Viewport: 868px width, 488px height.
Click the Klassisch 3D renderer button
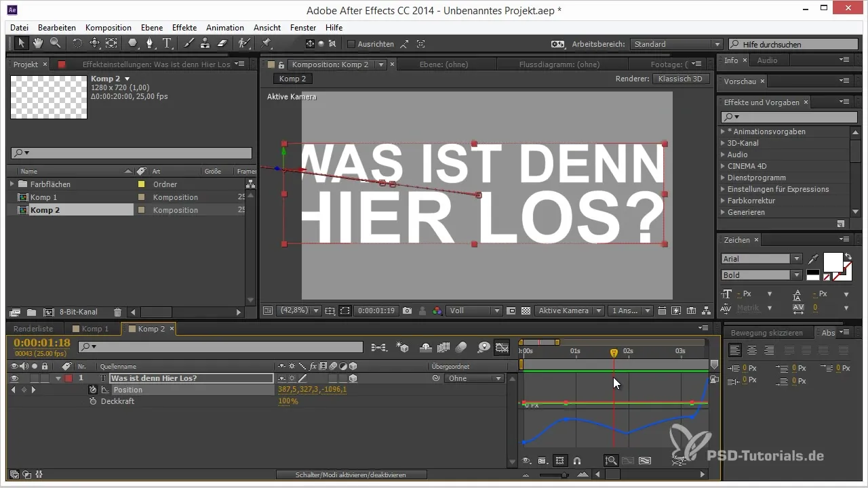682,79
